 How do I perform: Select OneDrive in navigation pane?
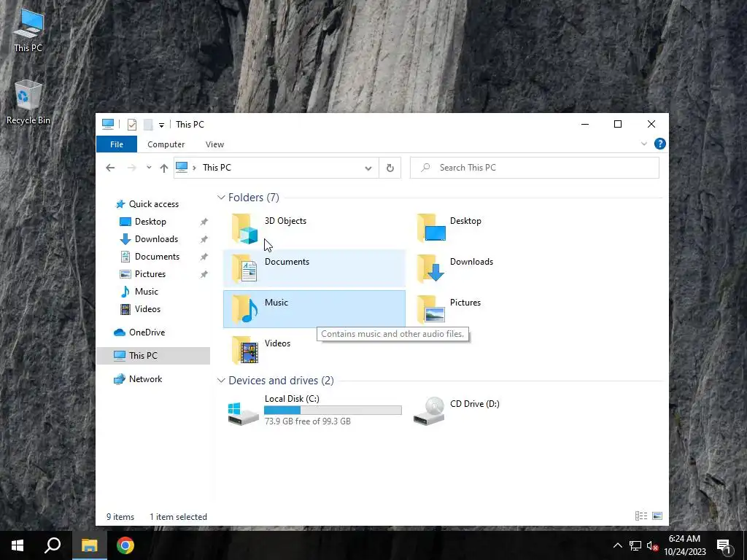[x=147, y=332]
